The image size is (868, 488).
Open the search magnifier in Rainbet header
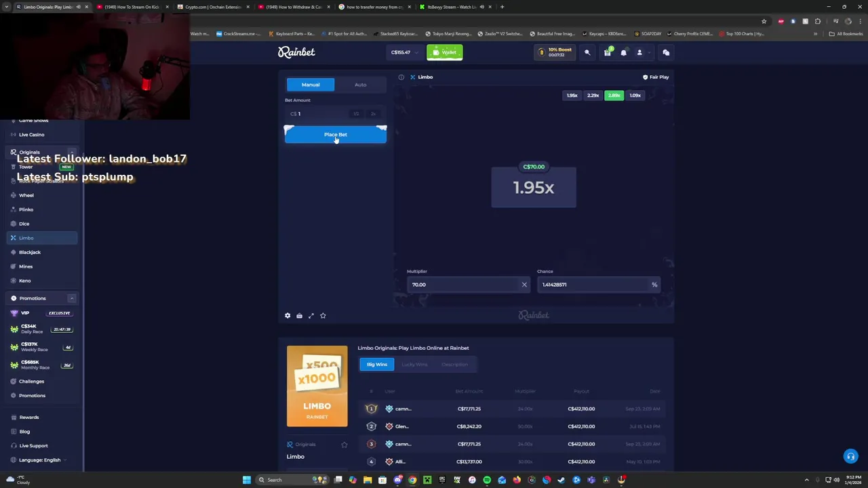coord(587,52)
